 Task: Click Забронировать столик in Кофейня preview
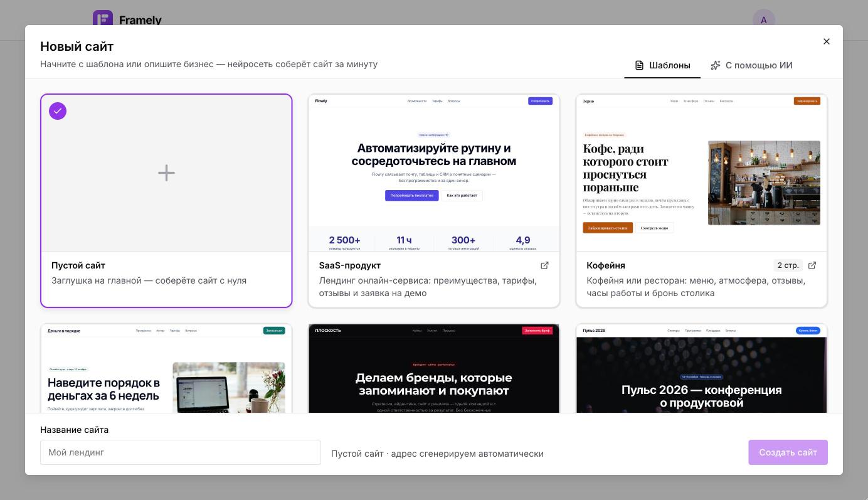608,228
